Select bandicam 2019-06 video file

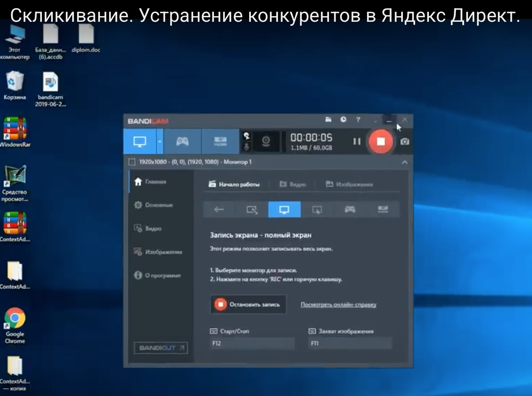[x=51, y=89]
